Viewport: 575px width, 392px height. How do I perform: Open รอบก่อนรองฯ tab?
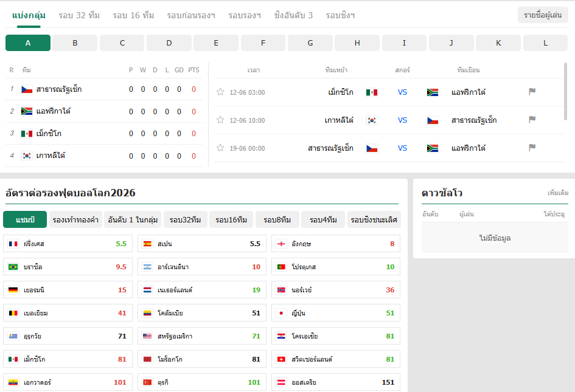[191, 15]
